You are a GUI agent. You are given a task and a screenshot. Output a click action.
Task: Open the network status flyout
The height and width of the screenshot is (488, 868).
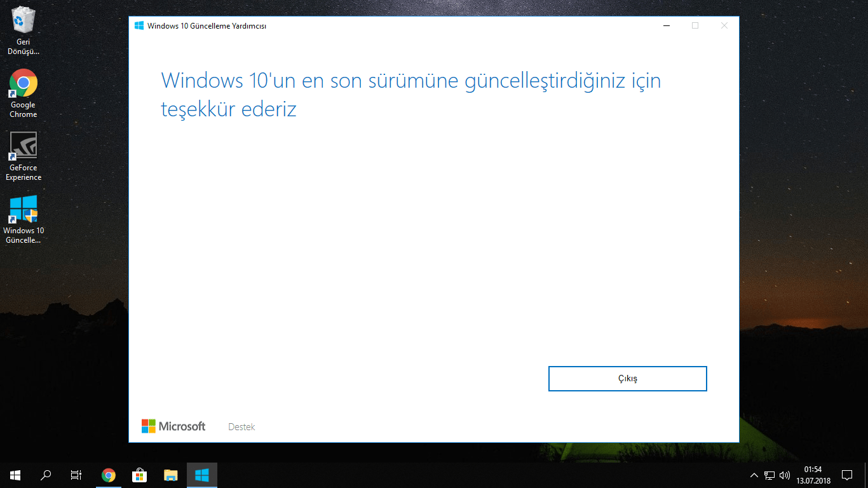(x=768, y=475)
